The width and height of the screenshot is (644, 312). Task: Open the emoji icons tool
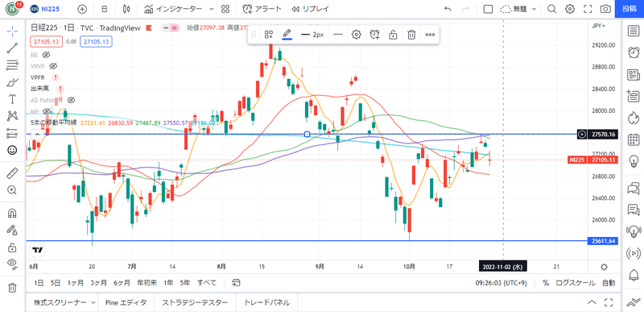[x=12, y=151]
